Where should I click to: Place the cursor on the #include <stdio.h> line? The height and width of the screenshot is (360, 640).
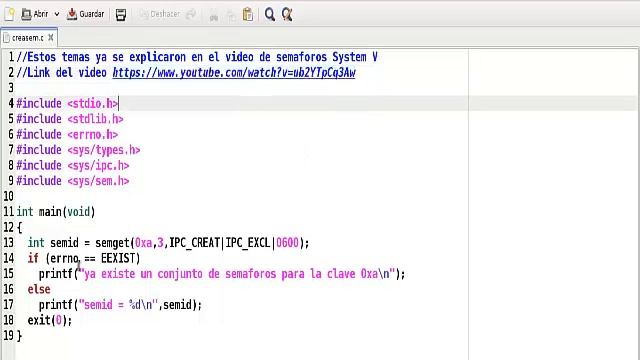click(x=67, y=103)
